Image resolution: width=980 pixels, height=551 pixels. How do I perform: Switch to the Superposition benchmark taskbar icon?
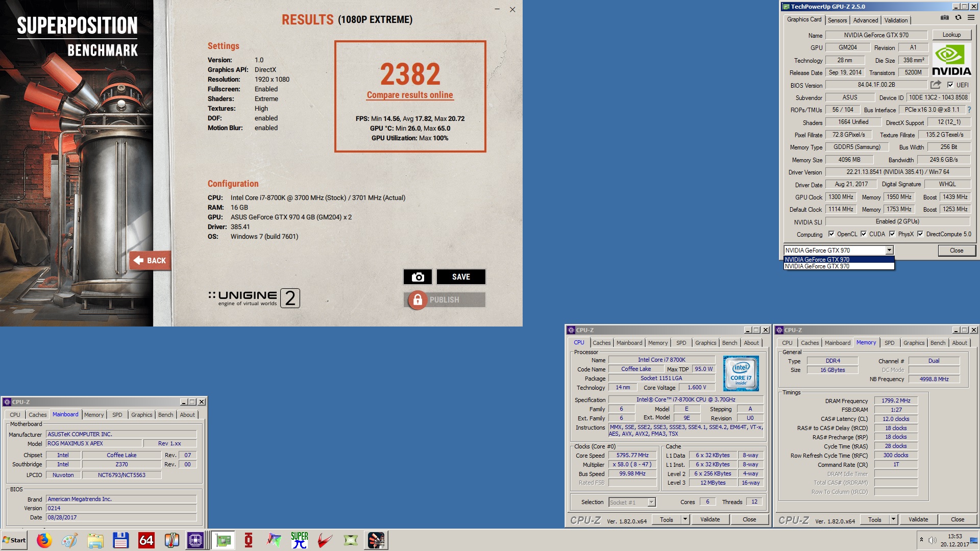376,540
